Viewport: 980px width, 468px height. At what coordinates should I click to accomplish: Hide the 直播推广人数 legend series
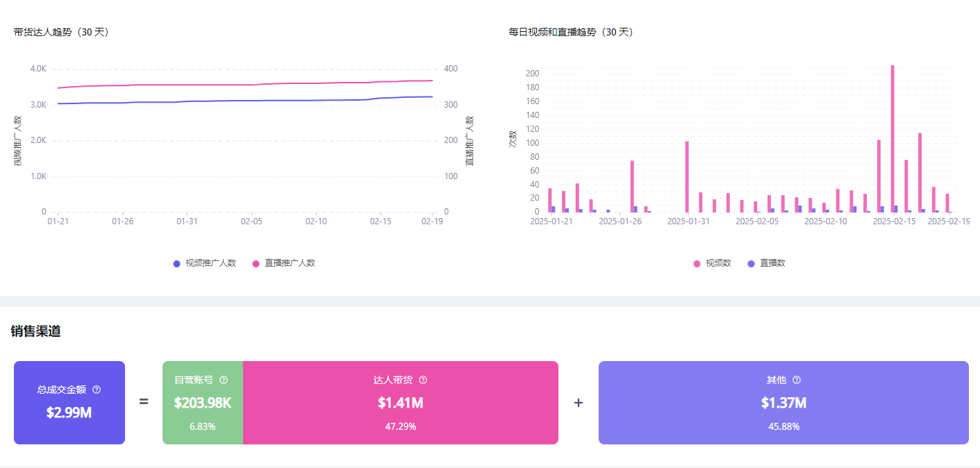[283, 263]
